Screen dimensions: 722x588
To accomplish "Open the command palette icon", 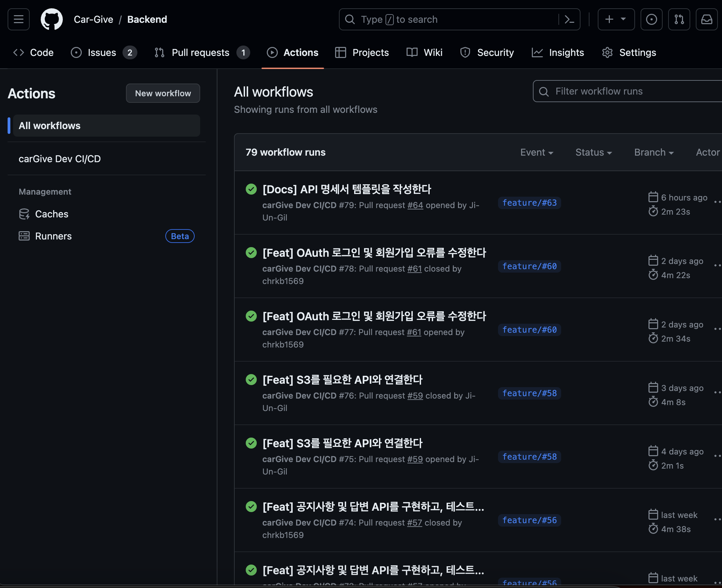I will click(x=569, y=19).
